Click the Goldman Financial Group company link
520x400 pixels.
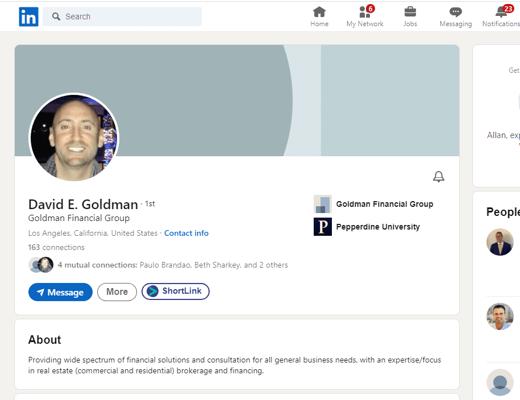click(x=384, y=204)
